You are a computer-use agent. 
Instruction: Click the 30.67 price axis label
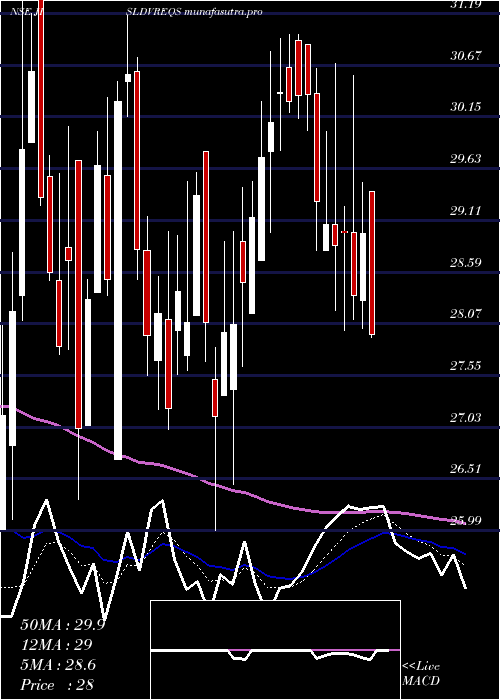[x=467, y=55]
